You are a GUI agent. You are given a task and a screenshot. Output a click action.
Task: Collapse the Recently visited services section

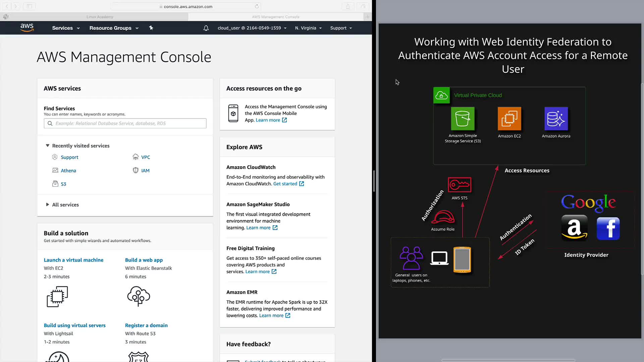[x=48, y=145]
